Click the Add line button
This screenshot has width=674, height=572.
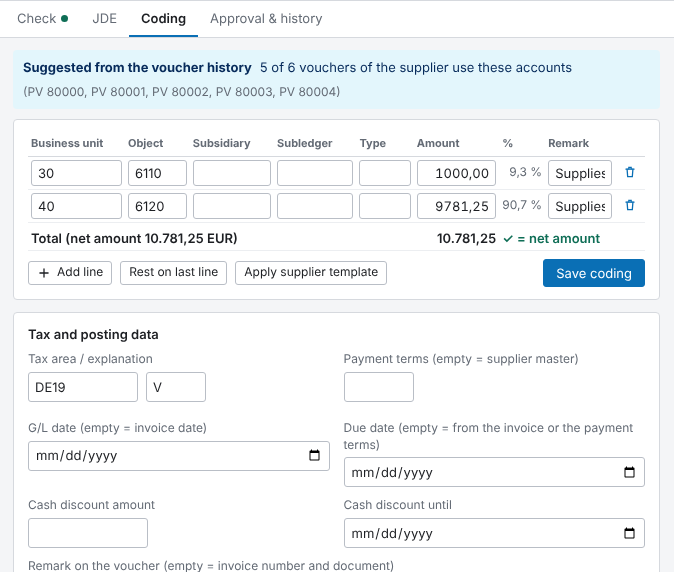(x=70, y=272)
